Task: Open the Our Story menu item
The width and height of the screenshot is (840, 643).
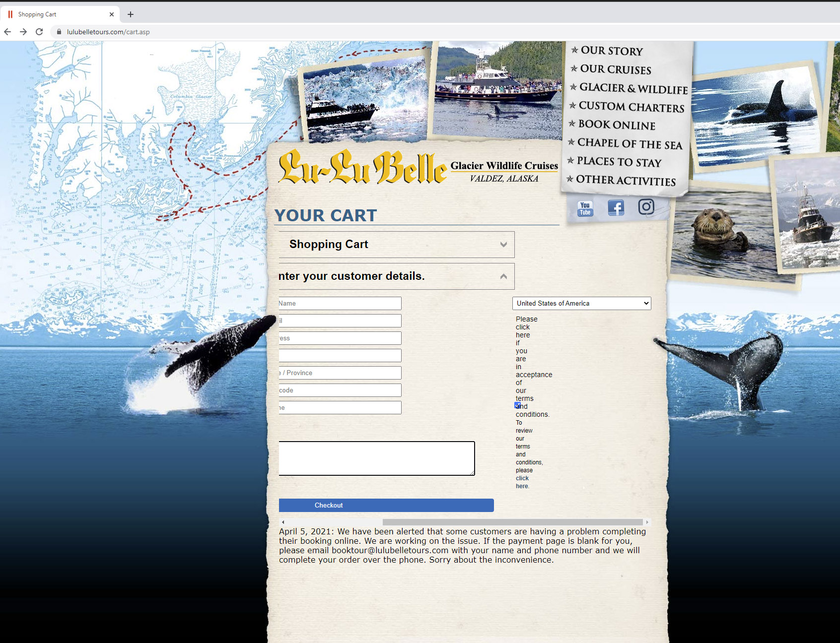Action: click(x=611, y=51)
